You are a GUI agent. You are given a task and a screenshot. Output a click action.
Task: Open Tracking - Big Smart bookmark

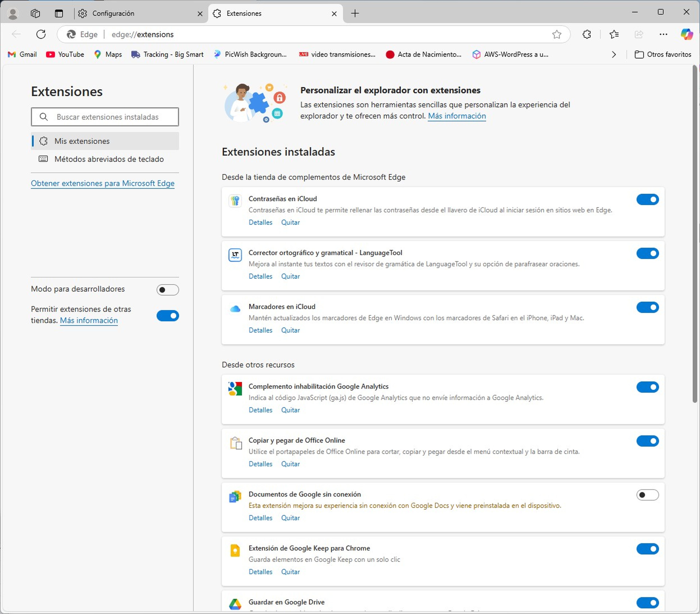click(x=167, y=55)
